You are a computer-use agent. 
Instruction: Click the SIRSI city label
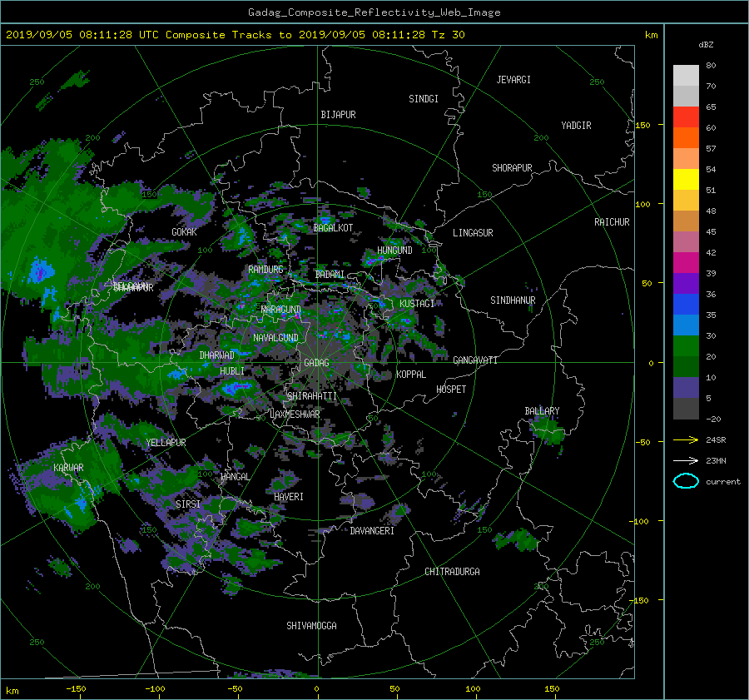pyautogui.click(x=188, y=504)
